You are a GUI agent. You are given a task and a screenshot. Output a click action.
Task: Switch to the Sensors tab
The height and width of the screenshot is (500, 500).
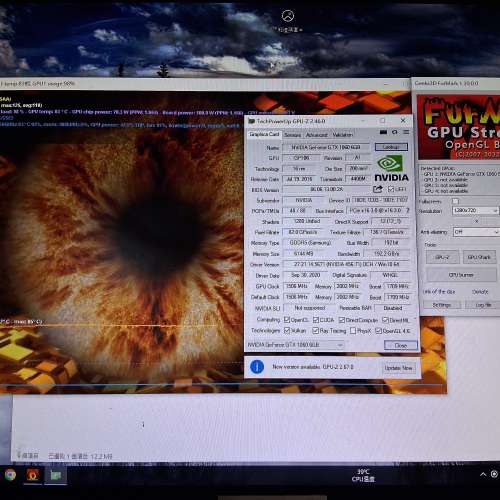point(293,135)
